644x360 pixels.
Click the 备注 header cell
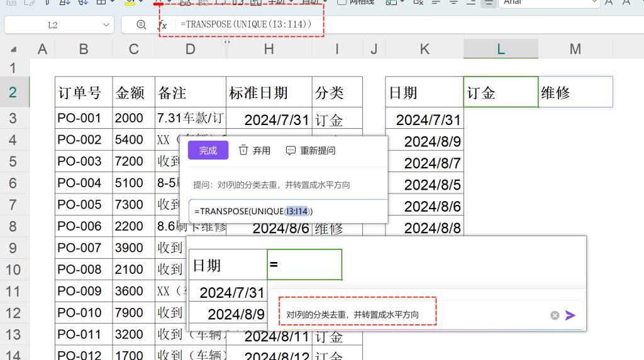pyautogui.click(x=190, y=92)
